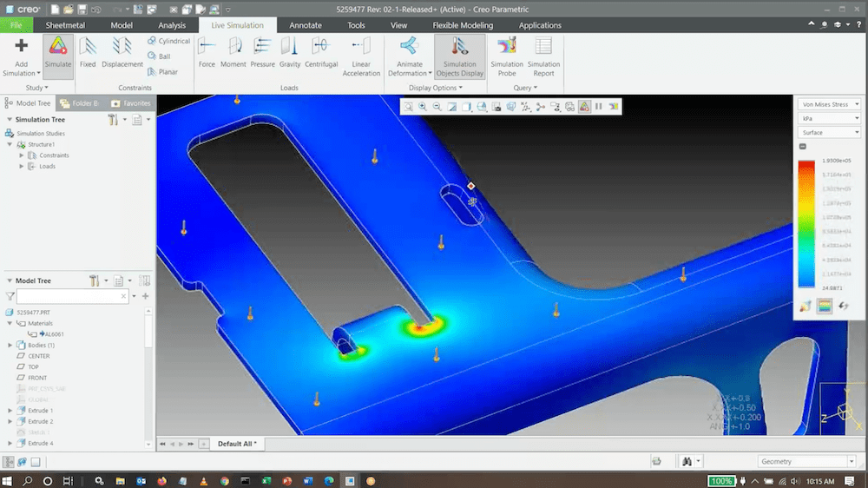Expand the Loads tree node
Image resolution: width=868 pixels, height=488 pixels.
22,166
